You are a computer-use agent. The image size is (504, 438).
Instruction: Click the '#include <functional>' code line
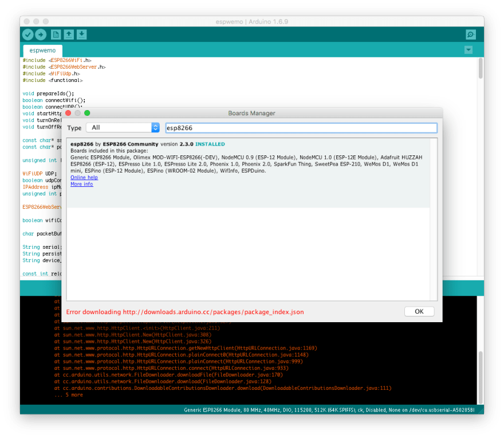[53, 80]
